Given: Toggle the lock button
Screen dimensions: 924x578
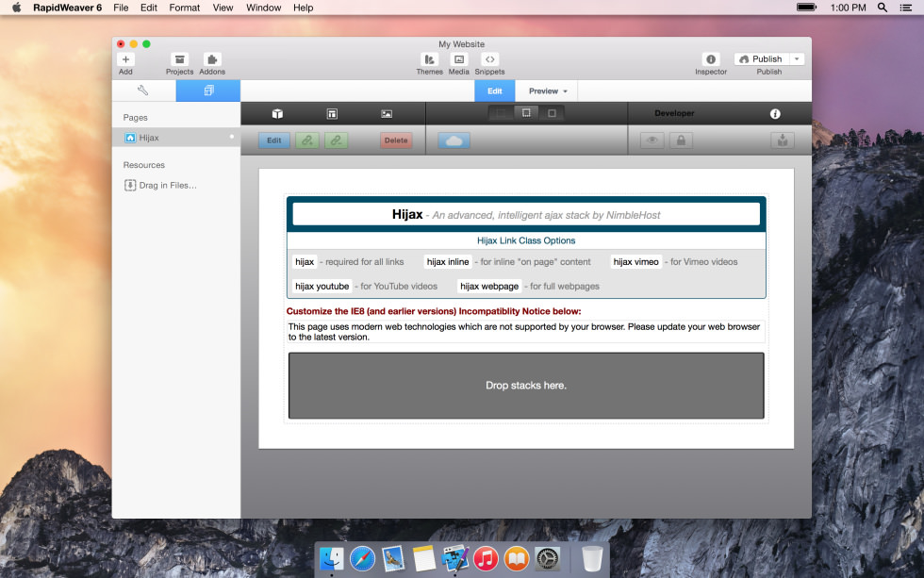Looking at the screenshot, I should pos(681,140).
